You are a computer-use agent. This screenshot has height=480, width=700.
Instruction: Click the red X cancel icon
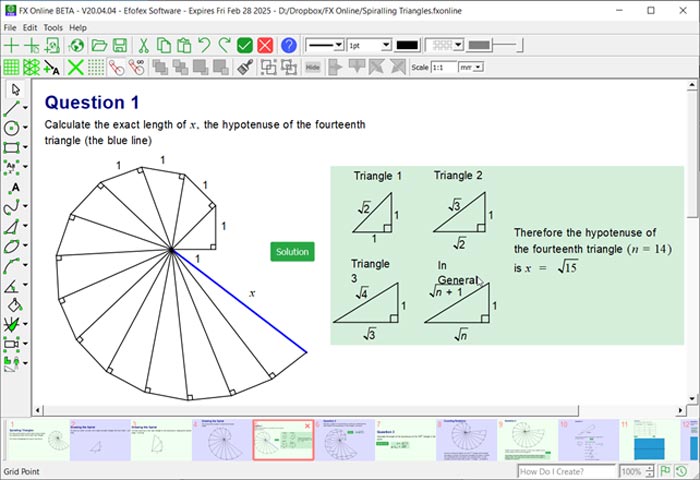pos(265,45)
